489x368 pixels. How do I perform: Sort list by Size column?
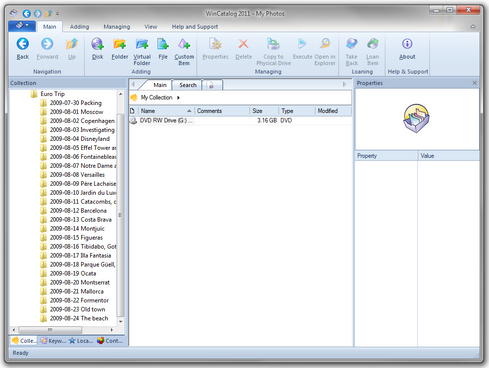[264, 111]
